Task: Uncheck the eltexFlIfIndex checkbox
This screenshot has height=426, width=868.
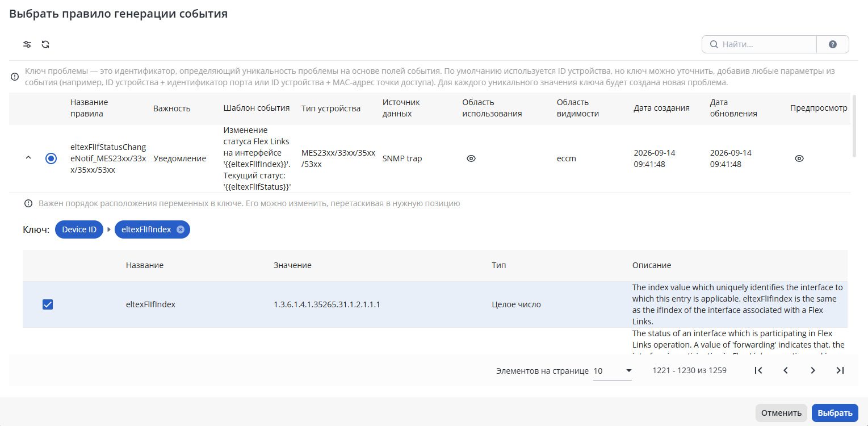Action: point(48,304)
